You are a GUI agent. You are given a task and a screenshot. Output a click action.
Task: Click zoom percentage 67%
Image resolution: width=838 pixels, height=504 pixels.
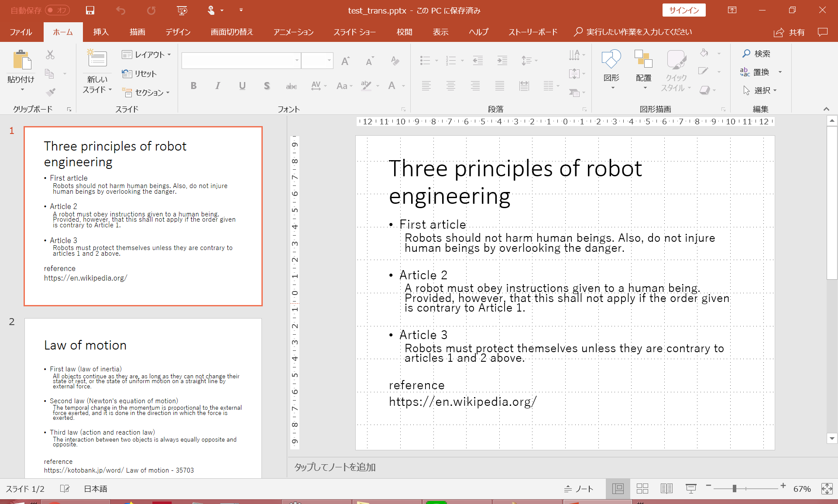[x=802, y=489]
